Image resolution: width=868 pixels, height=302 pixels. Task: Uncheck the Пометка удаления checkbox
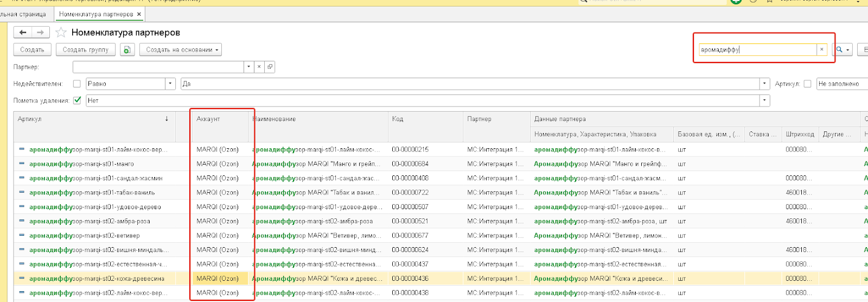click(77, 100)
